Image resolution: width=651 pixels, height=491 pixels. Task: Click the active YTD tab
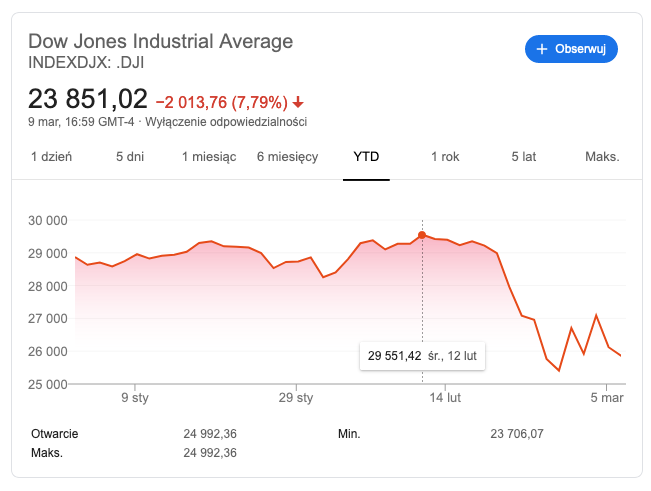366,156
